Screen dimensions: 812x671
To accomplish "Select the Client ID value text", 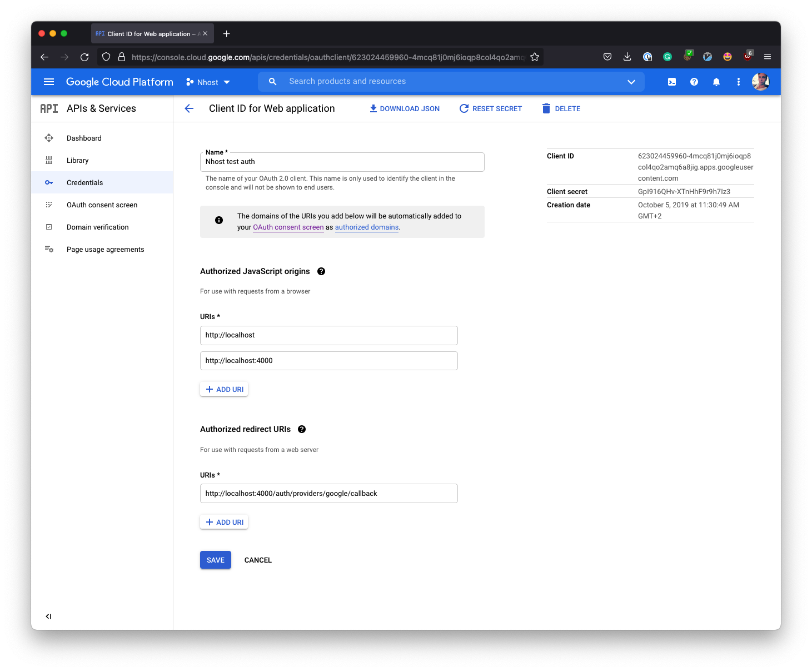I will click(696, 167).
